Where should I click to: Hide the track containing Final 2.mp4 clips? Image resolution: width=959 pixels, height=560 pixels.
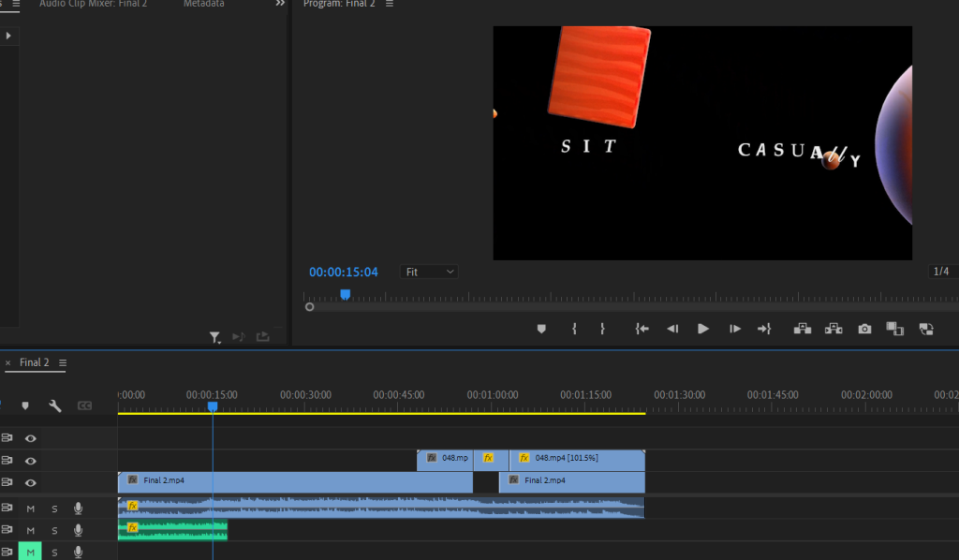click(x=31, y=483)
